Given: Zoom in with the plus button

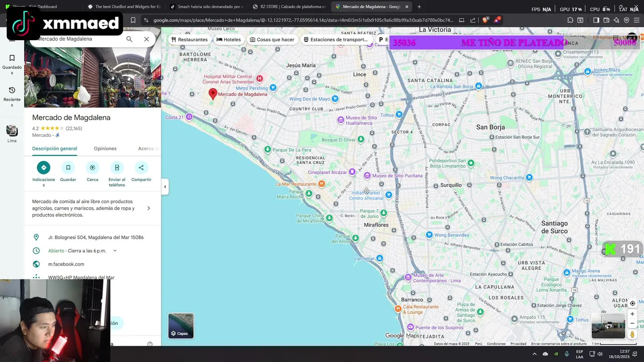Looking at the screenshot, I should click(x=632, y=314).
